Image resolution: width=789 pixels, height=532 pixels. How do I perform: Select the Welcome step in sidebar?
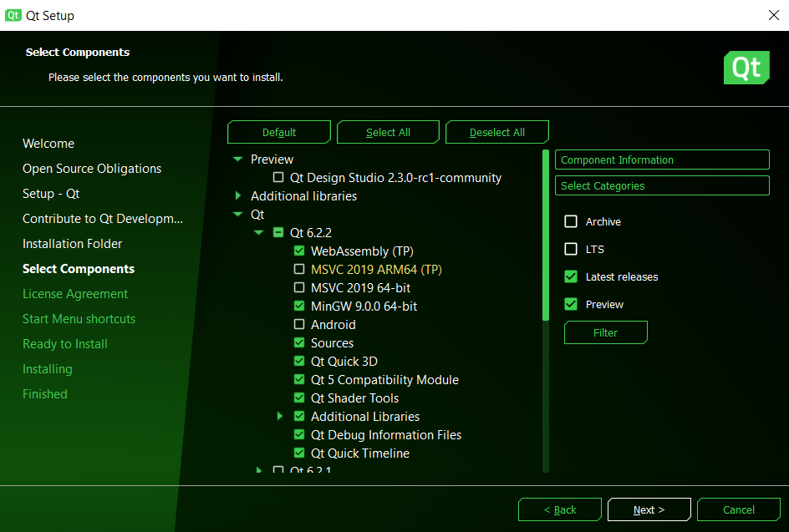[48, 144]
